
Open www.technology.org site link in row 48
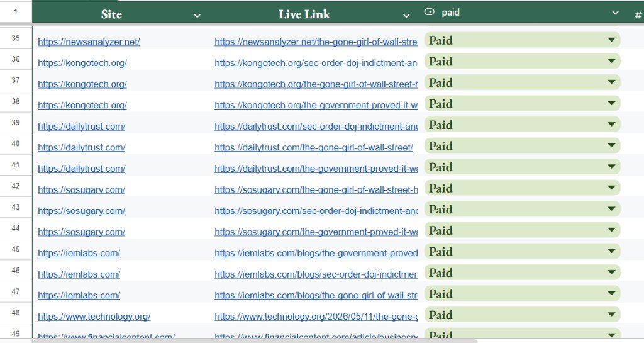click(x=94, y=317)
